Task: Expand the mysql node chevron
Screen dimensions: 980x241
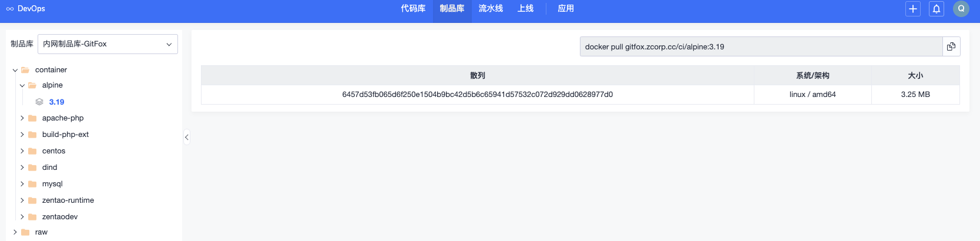Action: [x=22, y=184]
